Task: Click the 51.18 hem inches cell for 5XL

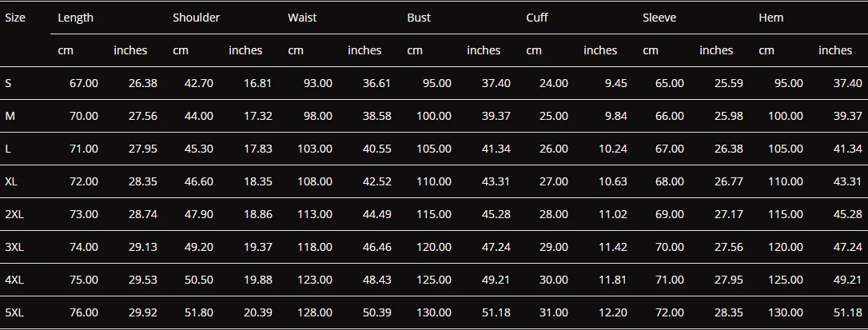Action: point(847,313)
